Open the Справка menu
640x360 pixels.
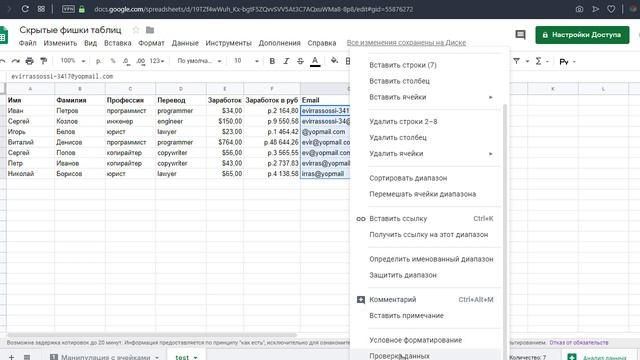pos(322,43)
